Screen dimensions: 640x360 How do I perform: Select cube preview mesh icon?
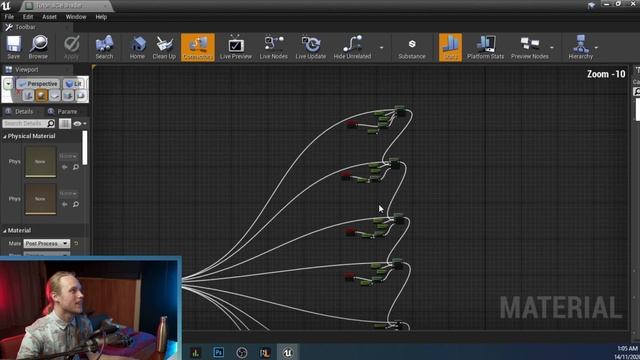pyautogui.click(x=68, y=96)
